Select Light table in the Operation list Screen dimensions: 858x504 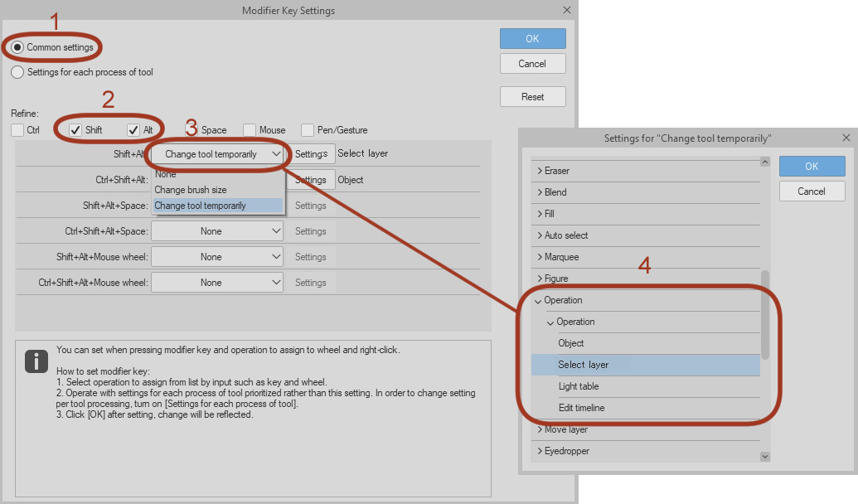click(578, 386)
